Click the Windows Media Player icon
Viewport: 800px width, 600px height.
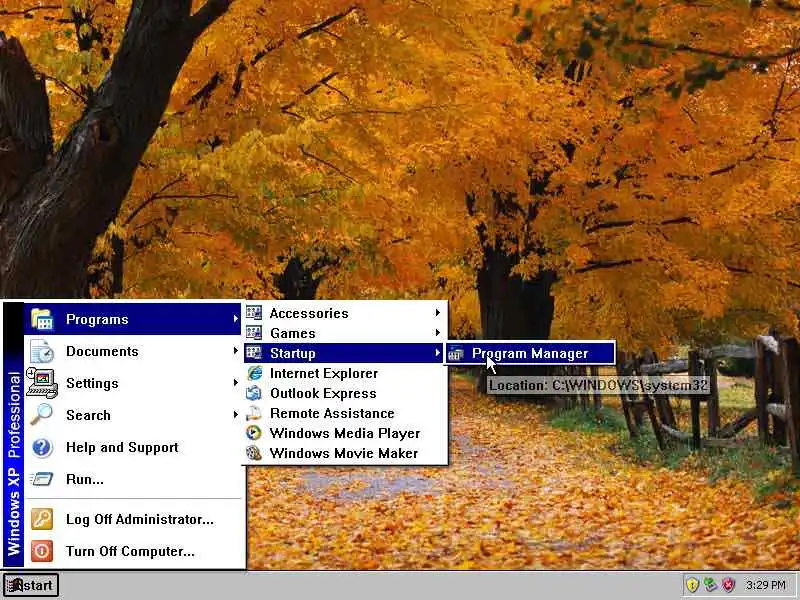[x=254, y=433]
